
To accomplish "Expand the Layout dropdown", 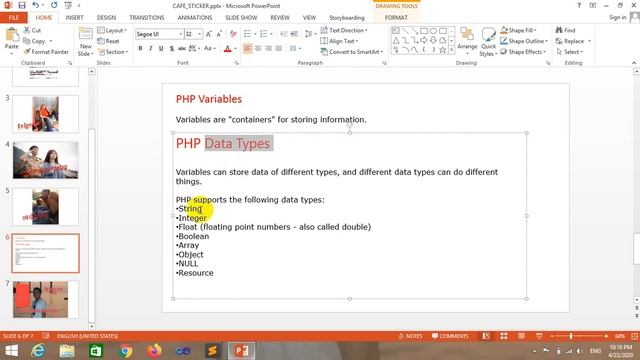I will click(112, 30).
